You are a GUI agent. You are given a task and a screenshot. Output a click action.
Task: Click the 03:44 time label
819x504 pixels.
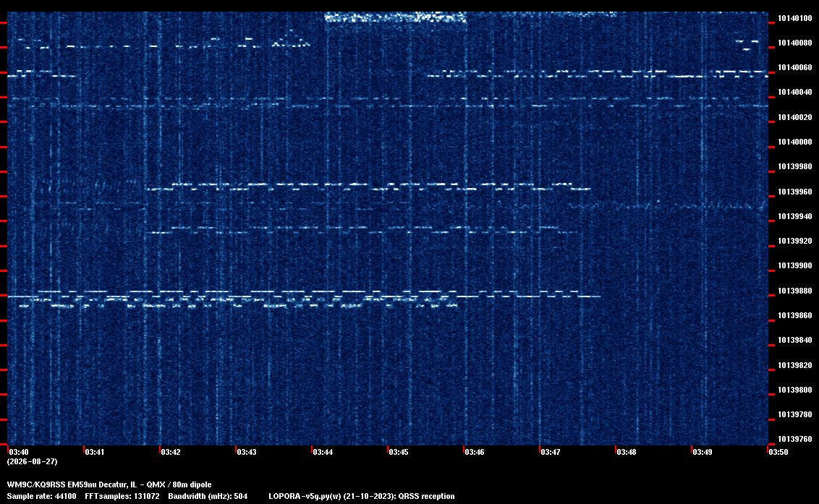click(x=323, y=452)
